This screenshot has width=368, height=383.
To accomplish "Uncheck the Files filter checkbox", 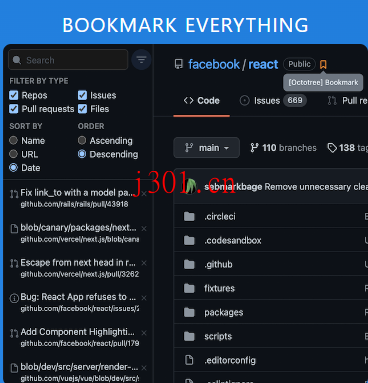I will (x=82, y=109).
